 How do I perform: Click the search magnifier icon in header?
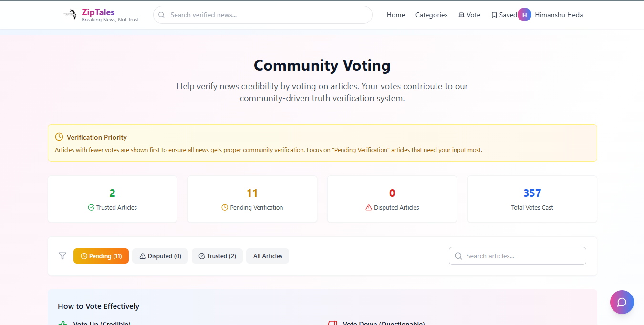162,15
